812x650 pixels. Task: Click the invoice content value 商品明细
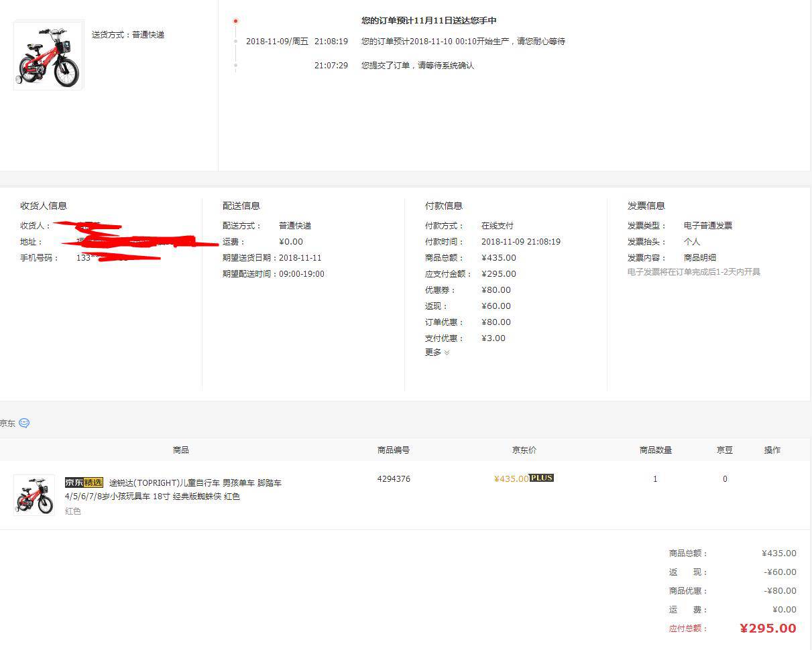(700, 258)
